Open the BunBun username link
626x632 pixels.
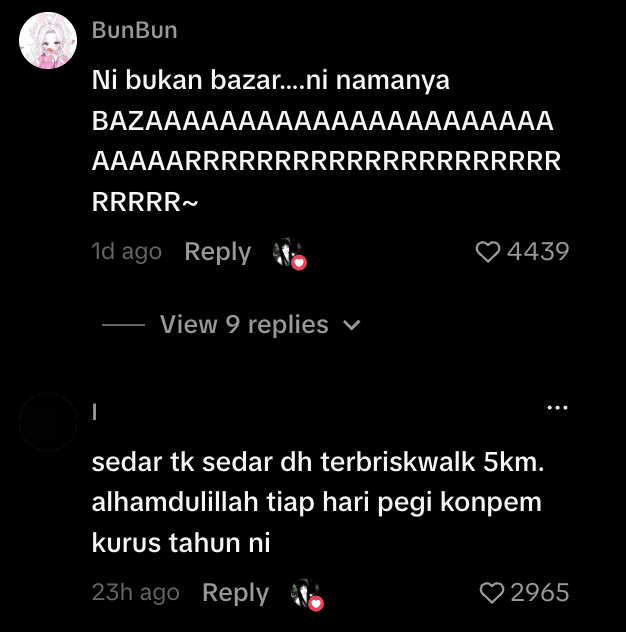(x=134, y=30)
